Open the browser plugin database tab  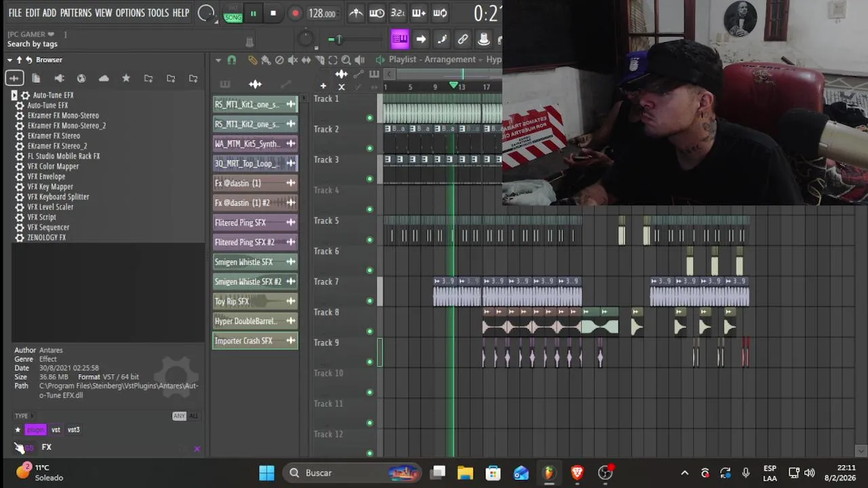click(x=59, y=79)
